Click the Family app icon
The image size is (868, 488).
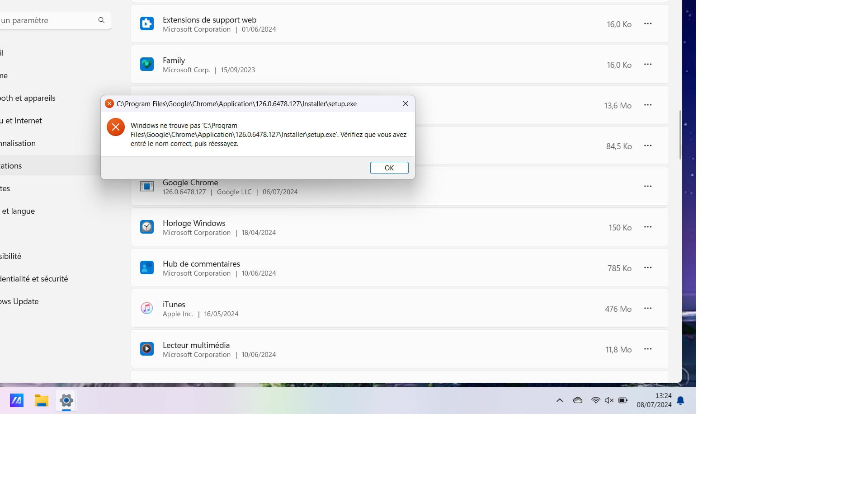(147, 64)
